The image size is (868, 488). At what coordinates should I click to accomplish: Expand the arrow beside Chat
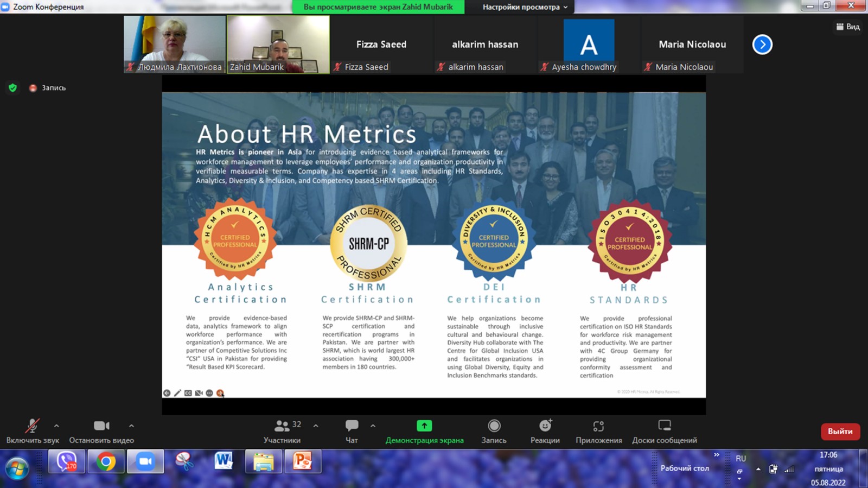coord(373,426)
